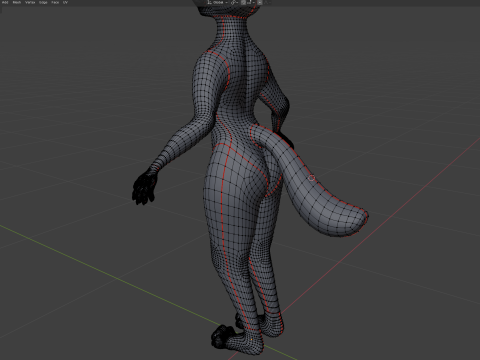
Task: Open the Mesh menu
Action: pyautogui.click(x=17, y=2)
